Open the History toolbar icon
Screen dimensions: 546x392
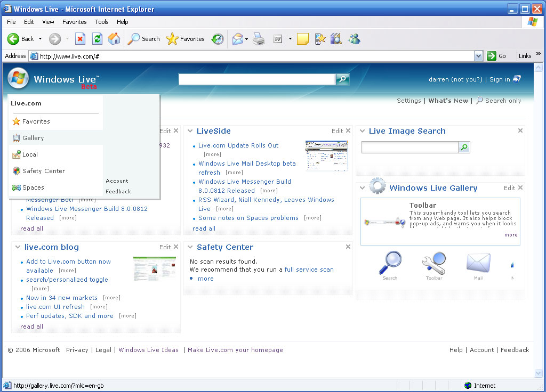click(218, 39)
